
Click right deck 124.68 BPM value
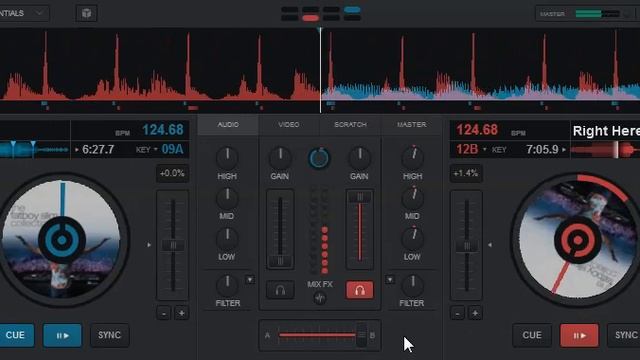(477, 130)
